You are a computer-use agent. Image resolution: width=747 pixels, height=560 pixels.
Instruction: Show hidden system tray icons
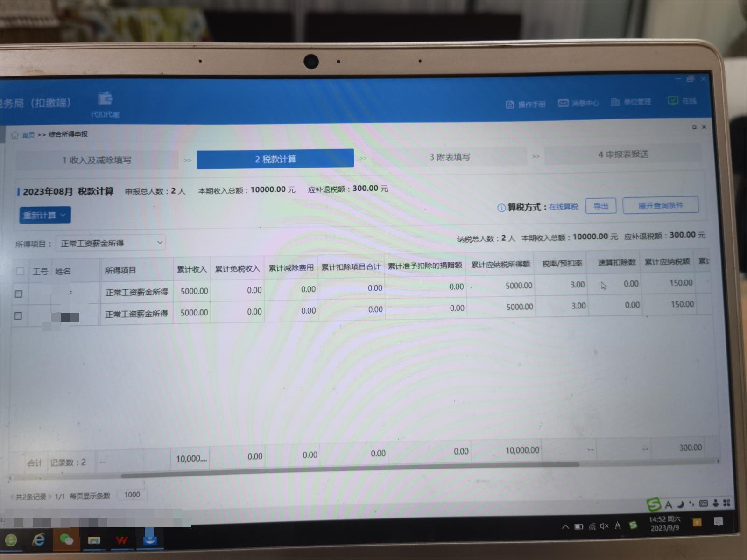point(565,527)
